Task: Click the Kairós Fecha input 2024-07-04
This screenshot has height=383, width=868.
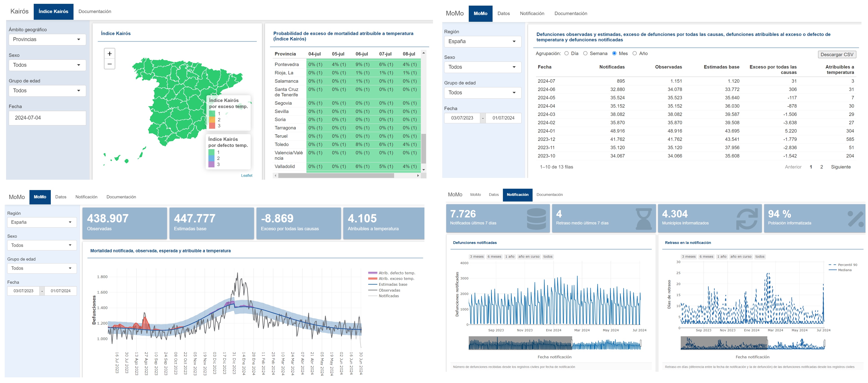Action: [47, 118]
